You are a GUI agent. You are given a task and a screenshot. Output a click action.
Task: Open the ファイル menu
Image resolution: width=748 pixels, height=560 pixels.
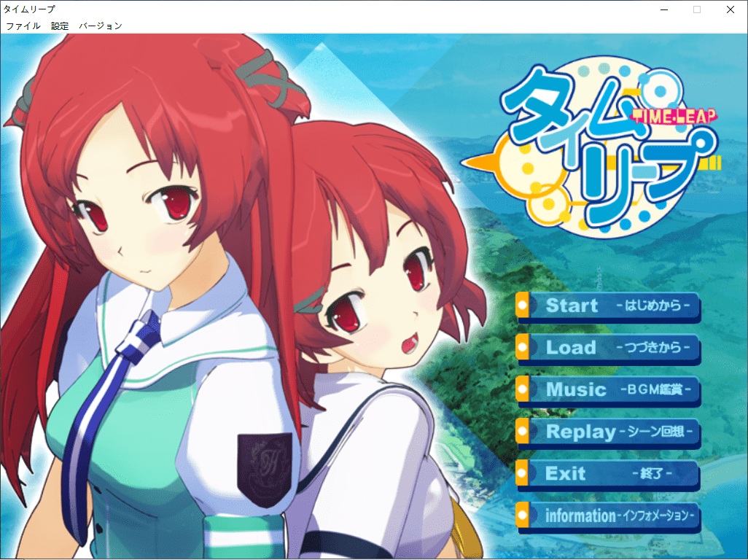pos(23,26)
